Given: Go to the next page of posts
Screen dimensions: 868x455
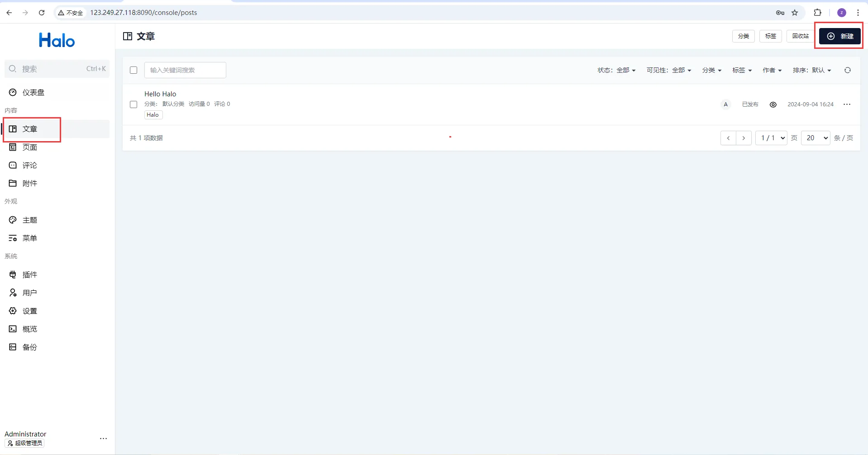Looking at the screenshot, I should pos(744,138).
